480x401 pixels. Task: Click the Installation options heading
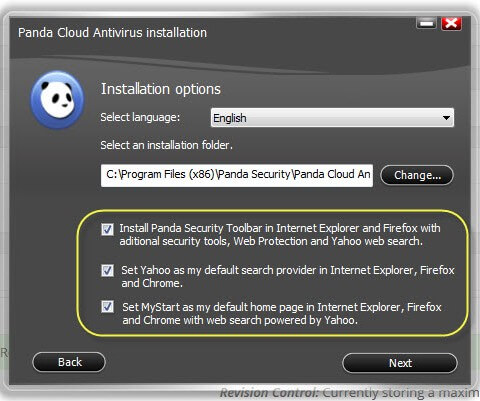(161, 89)
